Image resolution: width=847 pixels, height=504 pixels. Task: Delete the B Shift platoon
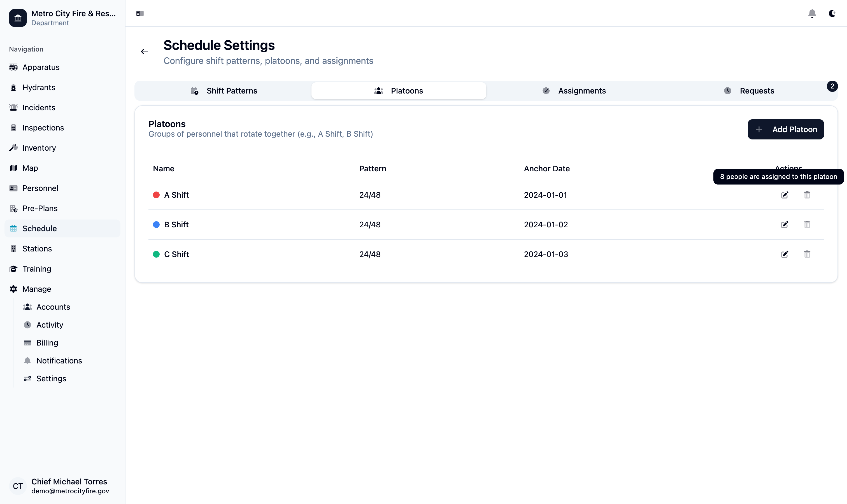coord(807,225)
